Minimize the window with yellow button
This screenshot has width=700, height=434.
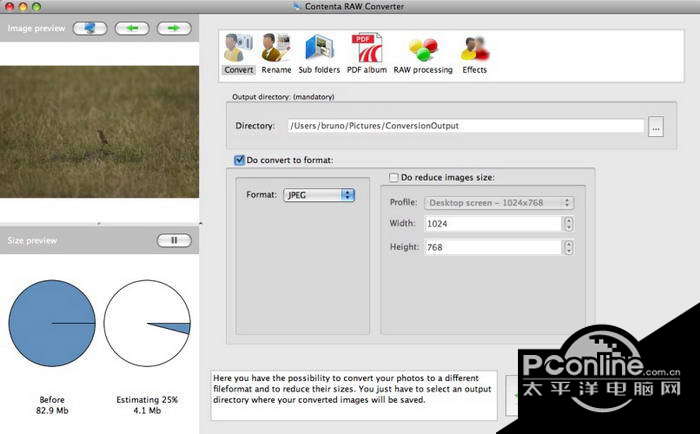23,6
